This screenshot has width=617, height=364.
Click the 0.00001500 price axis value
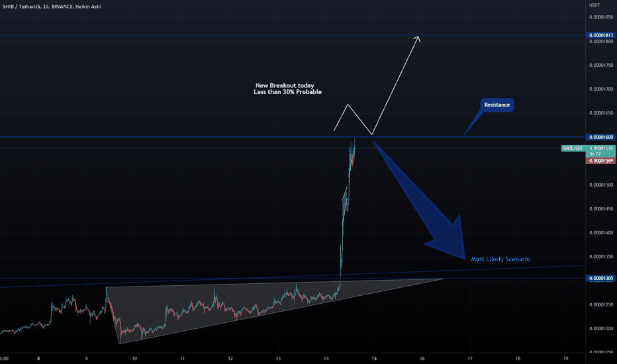pos(601,185)
